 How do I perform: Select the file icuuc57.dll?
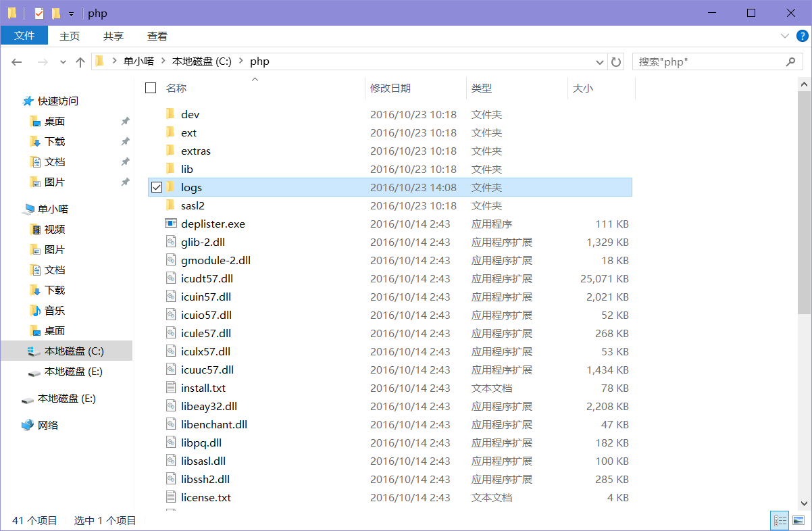[x=207, y=370]
